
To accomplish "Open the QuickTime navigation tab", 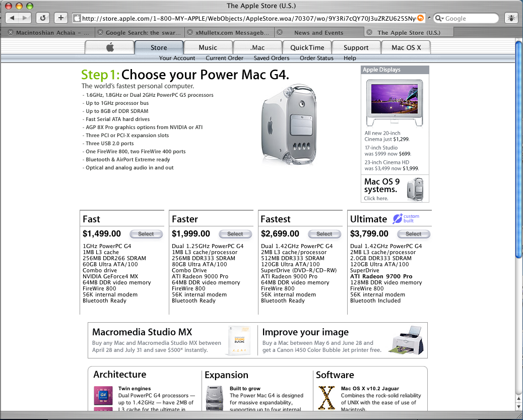I will (x=307, y=47).
